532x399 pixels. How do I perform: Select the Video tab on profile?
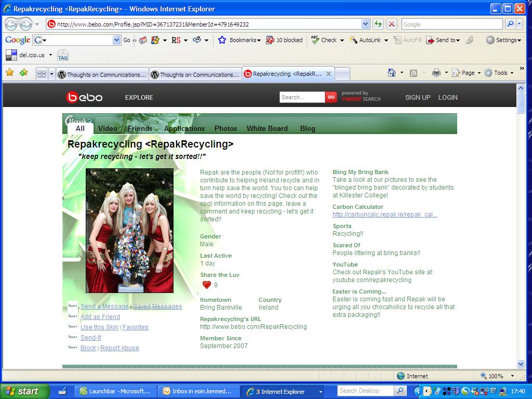coord(108,129)
